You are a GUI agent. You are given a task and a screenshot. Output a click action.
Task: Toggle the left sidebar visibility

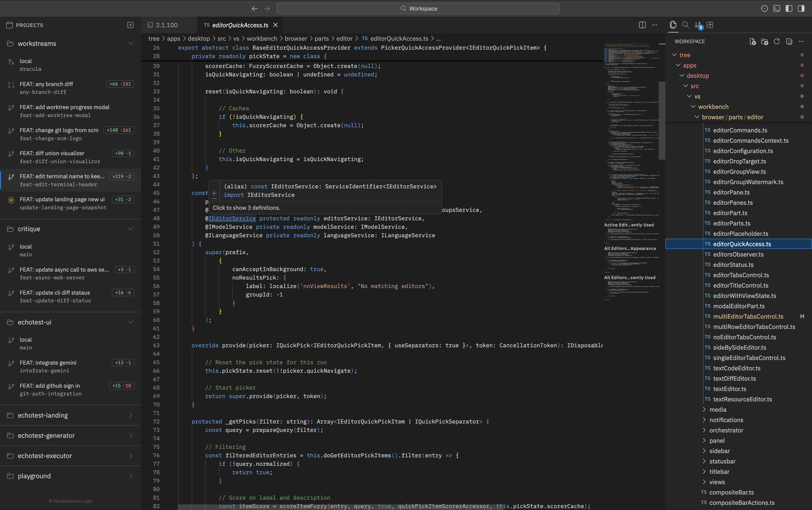click(x=789, y=8)
